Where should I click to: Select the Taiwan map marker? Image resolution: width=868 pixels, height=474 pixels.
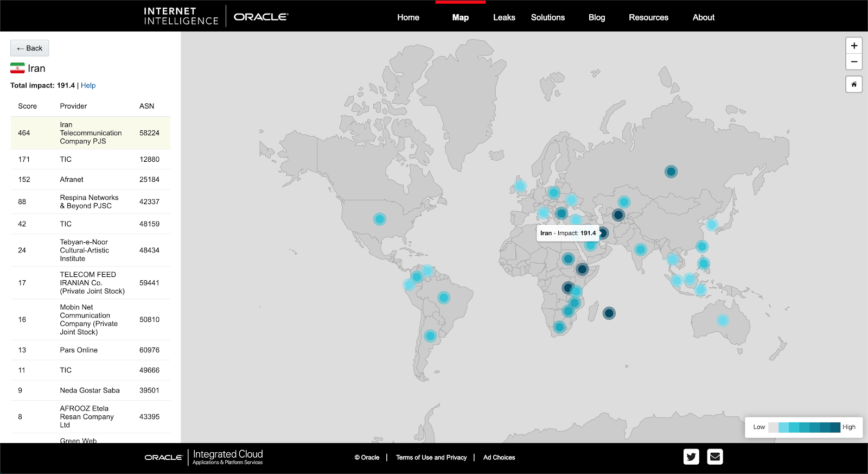click(x=702, y=247)
